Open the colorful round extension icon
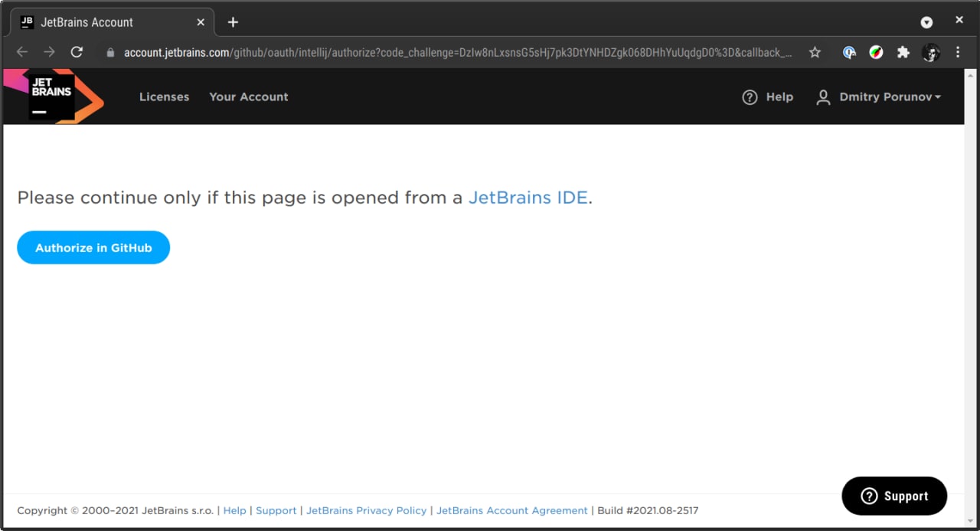The image size is (980, 531). (876, 52)
